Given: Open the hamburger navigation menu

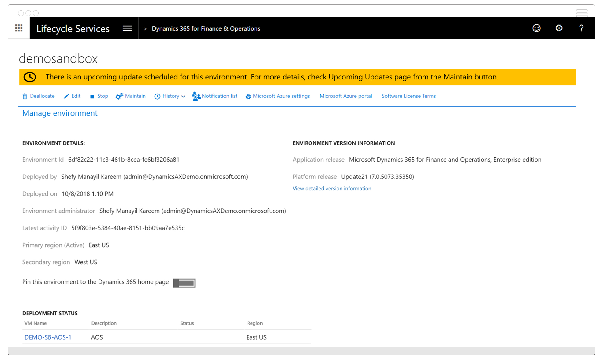Looking at the screenshot, I should 127,28.
